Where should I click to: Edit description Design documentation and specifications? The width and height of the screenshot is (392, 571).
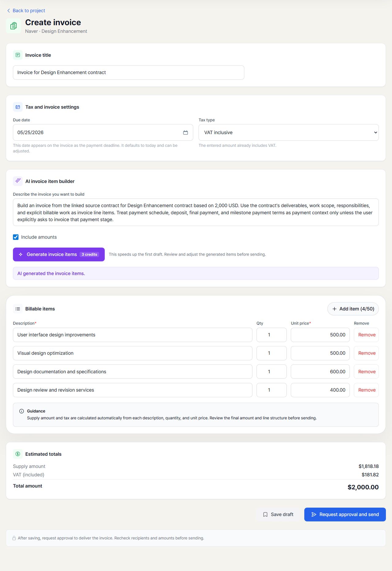pos(133,371)
